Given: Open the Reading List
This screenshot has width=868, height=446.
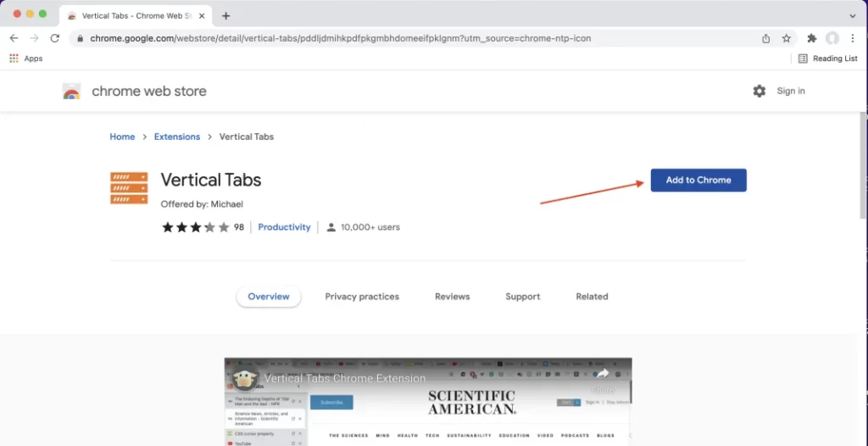Looking at the screenshot, I should [827, 59].
